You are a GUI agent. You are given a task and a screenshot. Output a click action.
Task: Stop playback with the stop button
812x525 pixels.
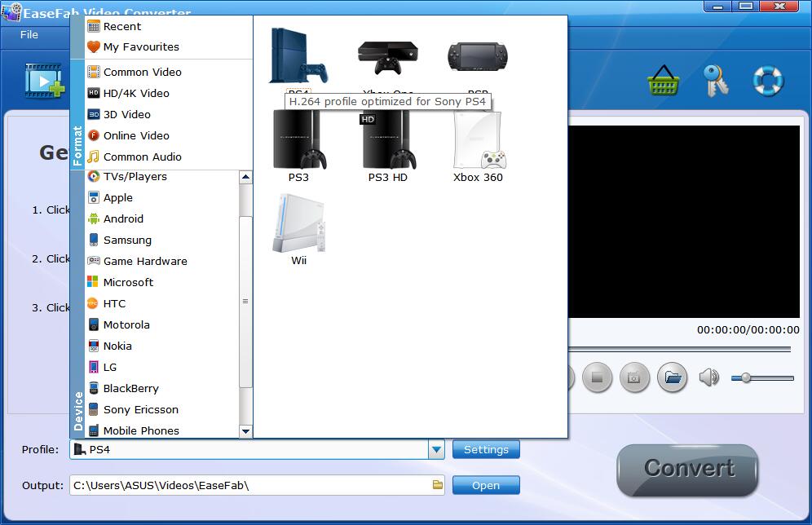tap(597, 377)
